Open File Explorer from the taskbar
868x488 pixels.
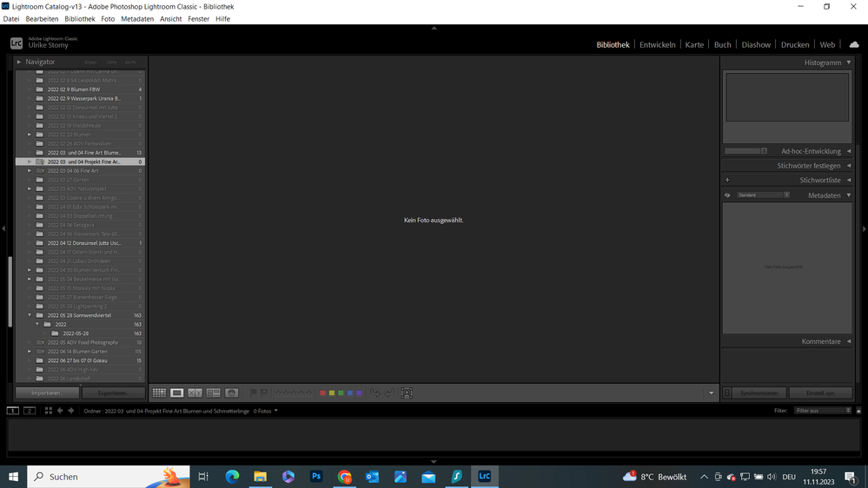pyautogui.click(x=260, y=477)
